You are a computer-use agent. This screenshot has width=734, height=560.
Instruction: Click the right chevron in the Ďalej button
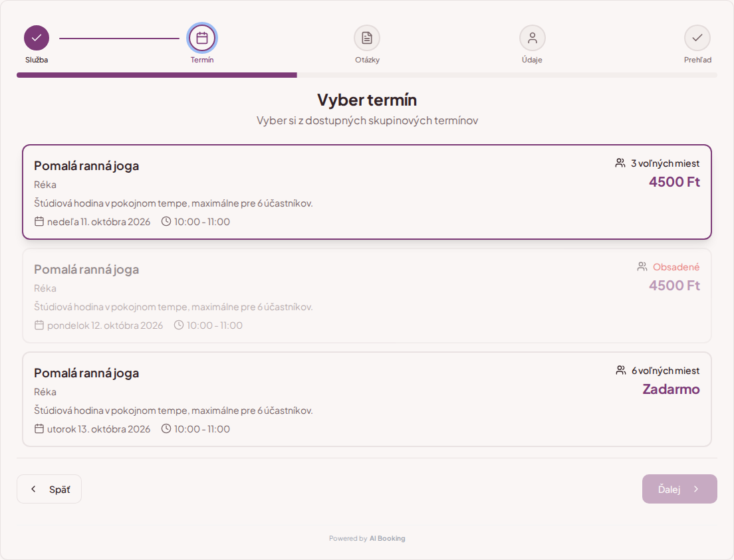pyautogui.click(x=696, y=489)
